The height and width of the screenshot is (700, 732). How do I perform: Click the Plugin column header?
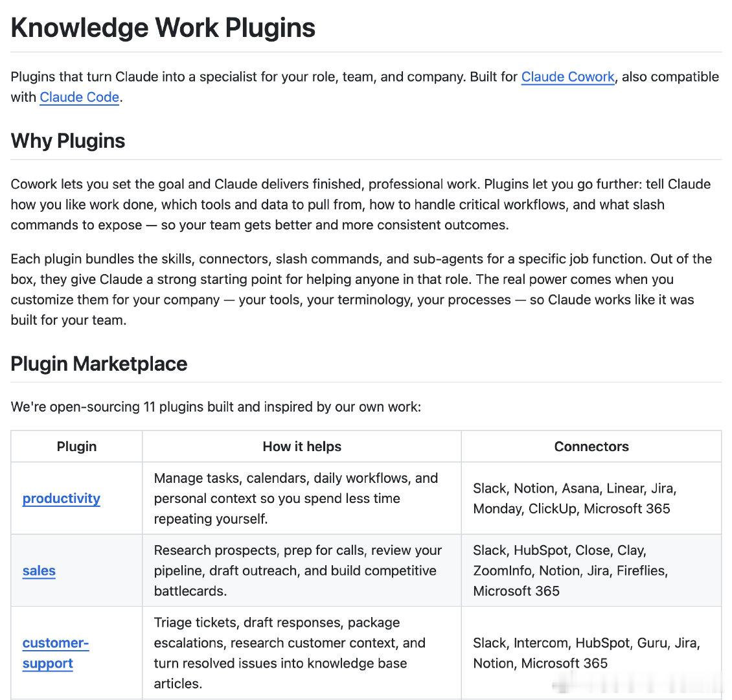click(x=76, y=447)
